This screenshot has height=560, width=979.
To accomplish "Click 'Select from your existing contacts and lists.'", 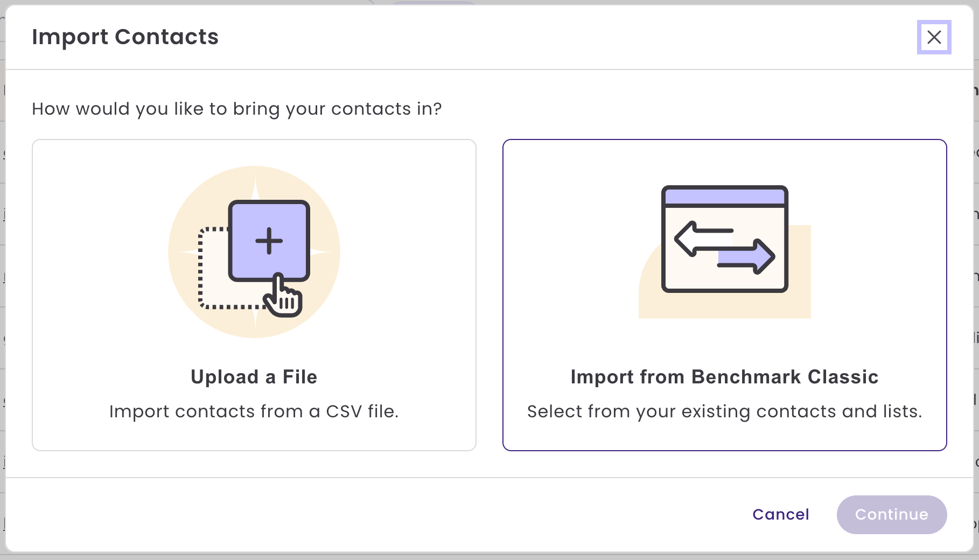I will click(724, 411).
